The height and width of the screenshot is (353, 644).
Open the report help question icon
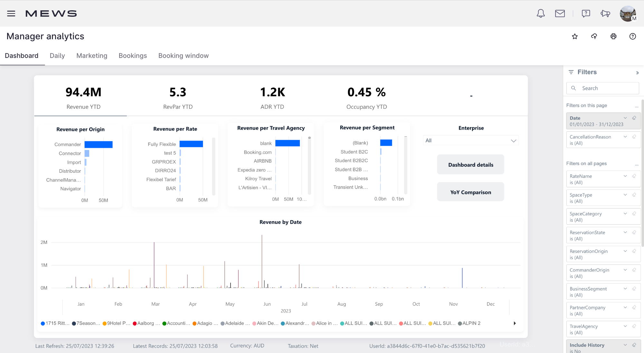(x=633, y=36)
